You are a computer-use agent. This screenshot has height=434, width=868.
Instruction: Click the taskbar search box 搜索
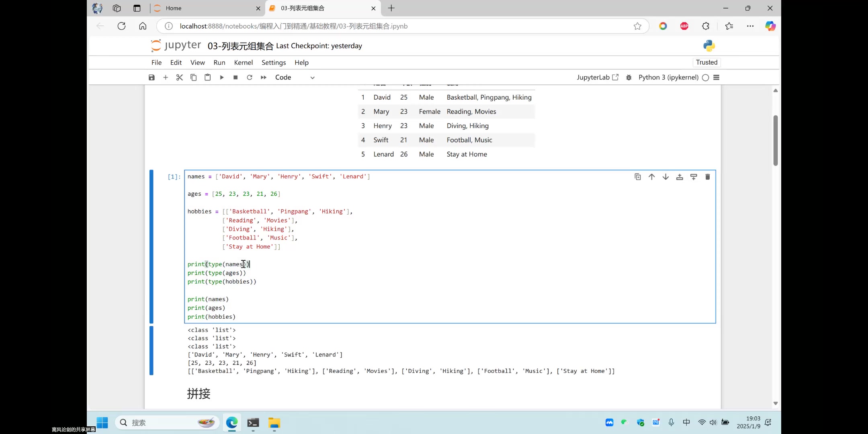pos(167,423)
